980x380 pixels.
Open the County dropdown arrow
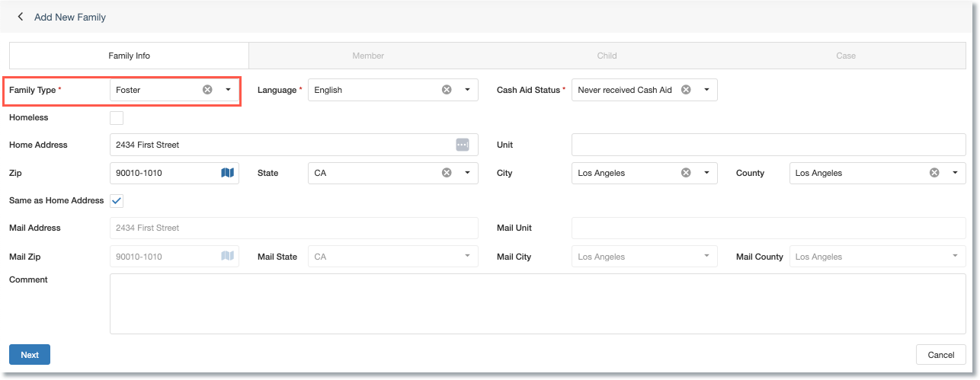point(955,173)
